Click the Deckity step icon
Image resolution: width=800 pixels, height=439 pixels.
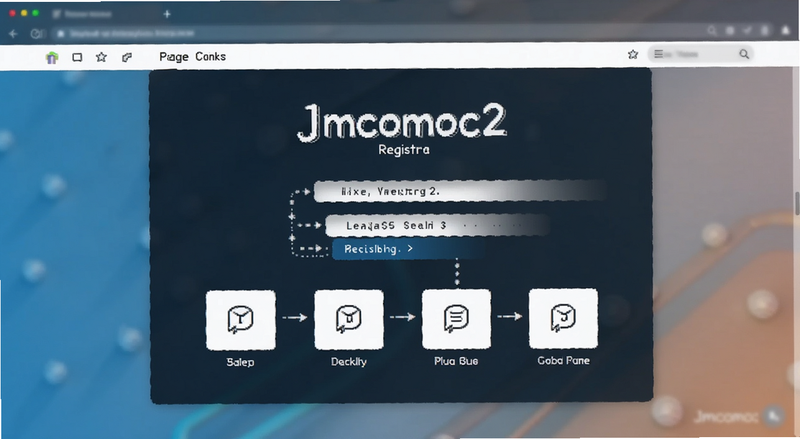point(349,320)
